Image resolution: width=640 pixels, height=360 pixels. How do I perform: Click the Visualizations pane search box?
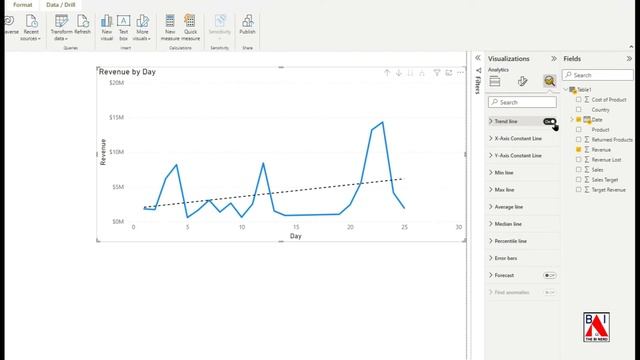pos(522,102)
